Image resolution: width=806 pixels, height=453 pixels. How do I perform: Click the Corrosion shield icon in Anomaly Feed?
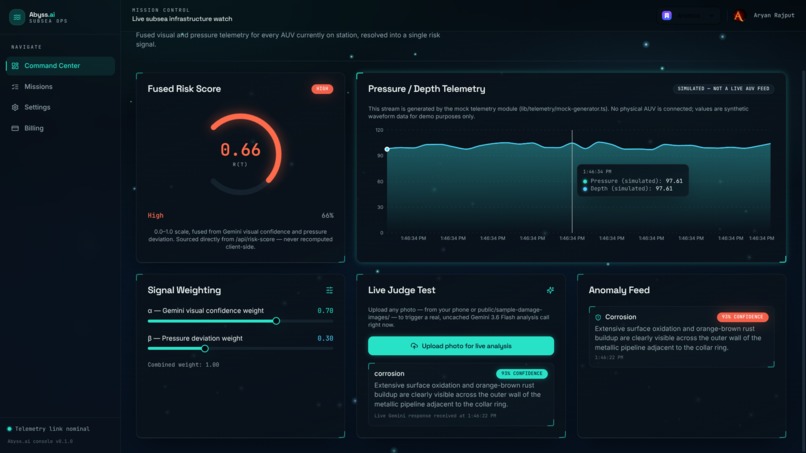598,317
